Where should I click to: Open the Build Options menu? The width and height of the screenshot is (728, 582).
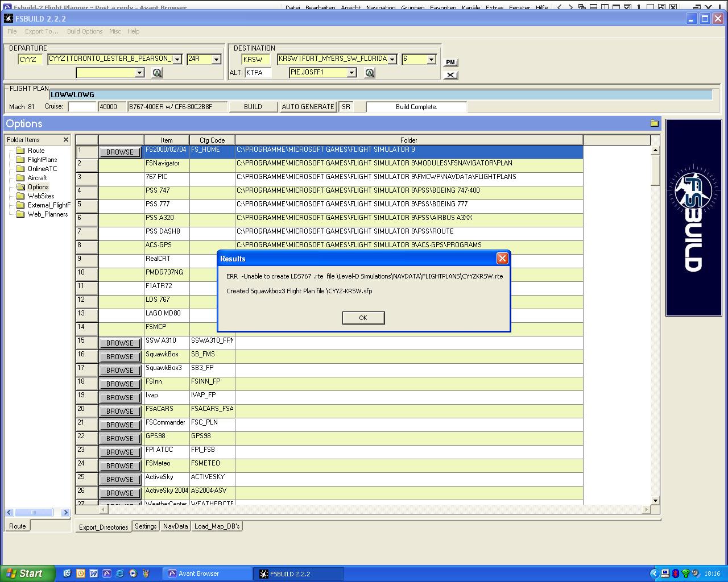click(85, 31)
